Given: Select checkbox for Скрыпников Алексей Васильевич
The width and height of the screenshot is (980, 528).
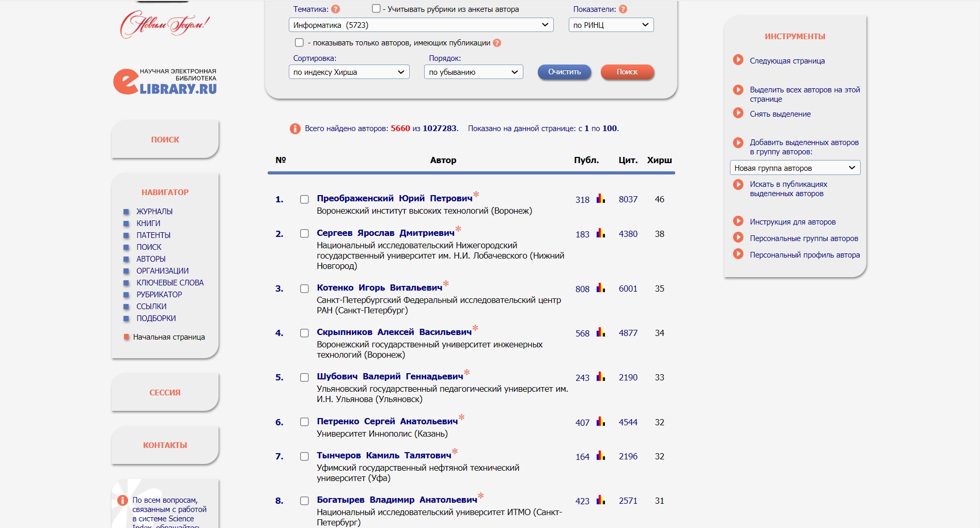Looking at the screenshot, I should click(304, 333).
